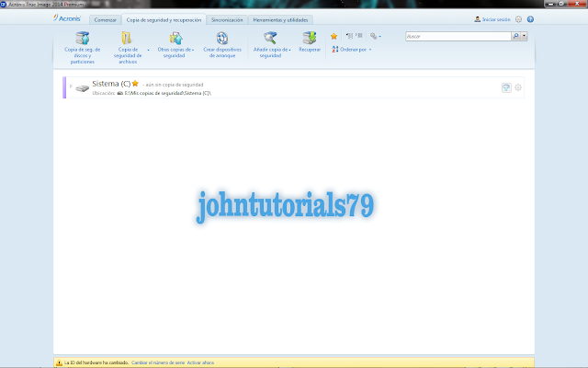Image resolution: width=588 pixels, height=368 pixels.
Task: Toggle the favorites star filter in toolbar
Action: tap(334, 36)
